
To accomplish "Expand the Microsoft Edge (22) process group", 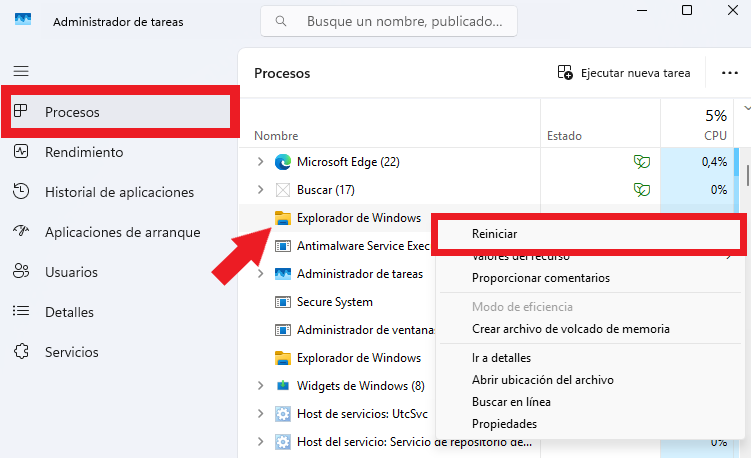I will click(x=261, y=162).
